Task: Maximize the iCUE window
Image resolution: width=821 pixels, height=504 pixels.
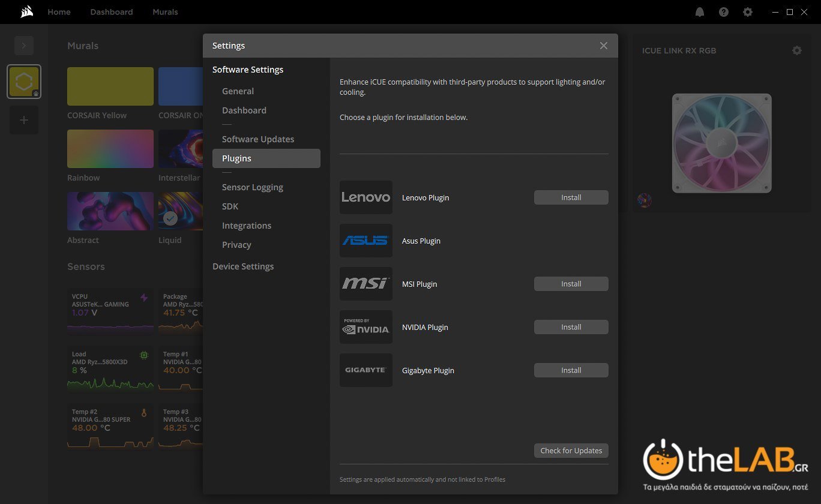Action: (790, 12)
